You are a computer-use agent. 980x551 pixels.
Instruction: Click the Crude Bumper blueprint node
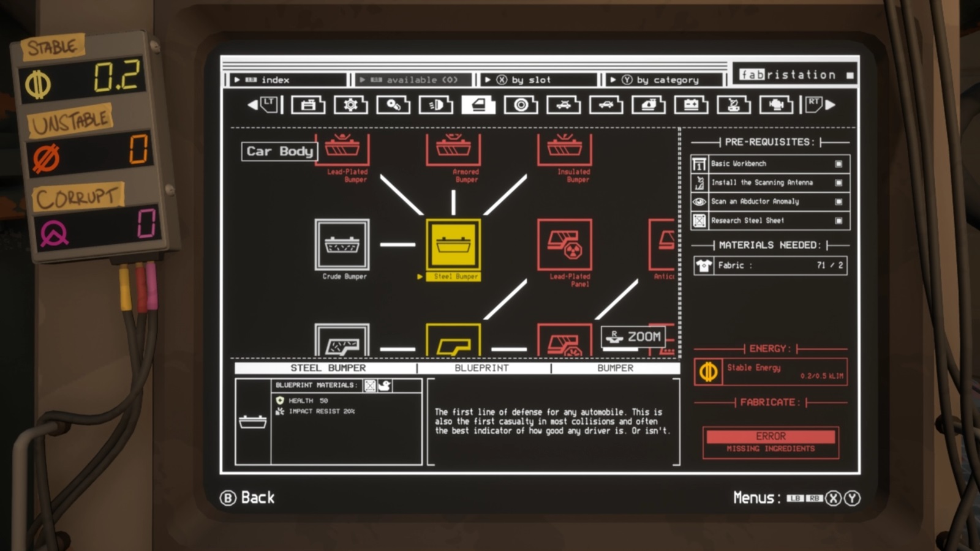point(342,245)
